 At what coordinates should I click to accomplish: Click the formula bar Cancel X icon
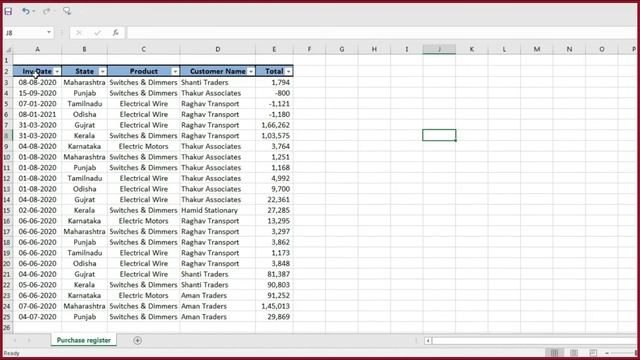(x=79, y=33)
